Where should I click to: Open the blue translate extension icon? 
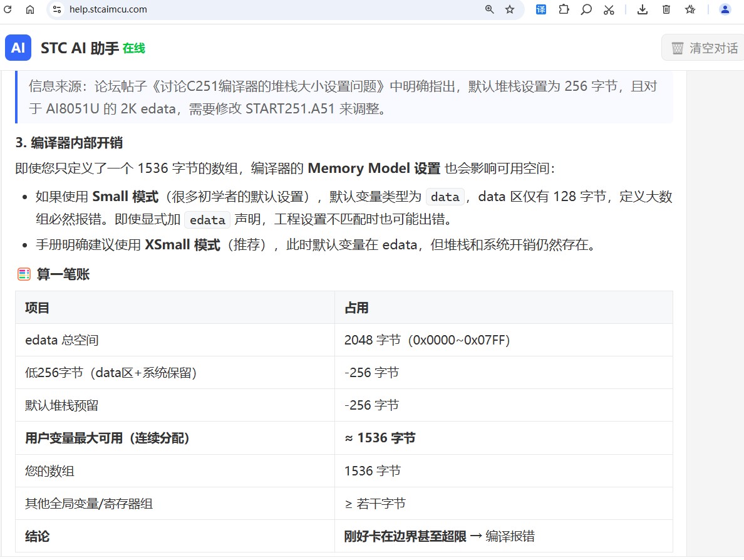pos(541,9)
